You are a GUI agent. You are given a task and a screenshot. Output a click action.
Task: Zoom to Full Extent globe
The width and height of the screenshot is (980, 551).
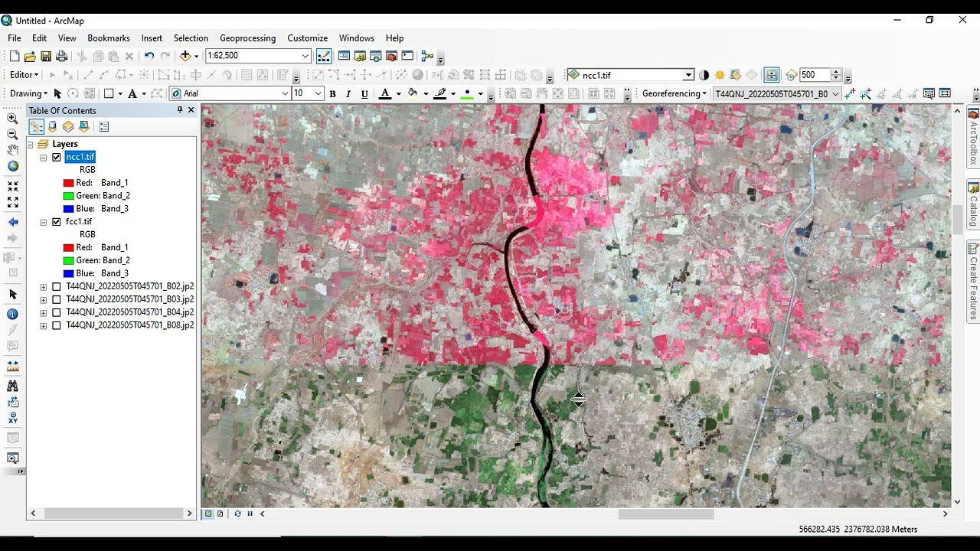(x=12, y=166)
